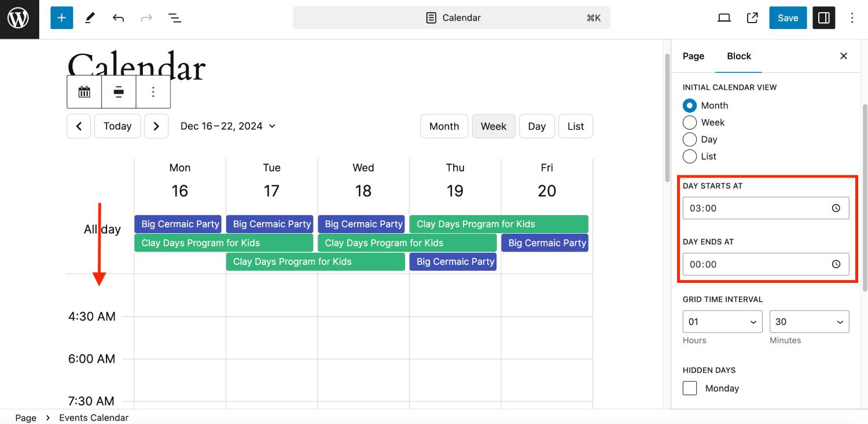This screenshot has width=868, height=424.
Task: Check Monday under Hidden Days
Action: [690, 388]
